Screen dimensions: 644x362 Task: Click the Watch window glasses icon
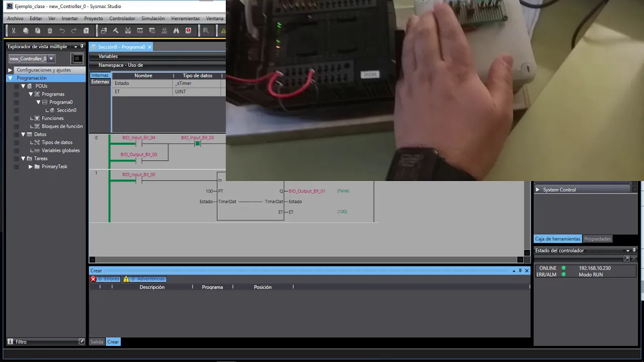click(140, 31)
